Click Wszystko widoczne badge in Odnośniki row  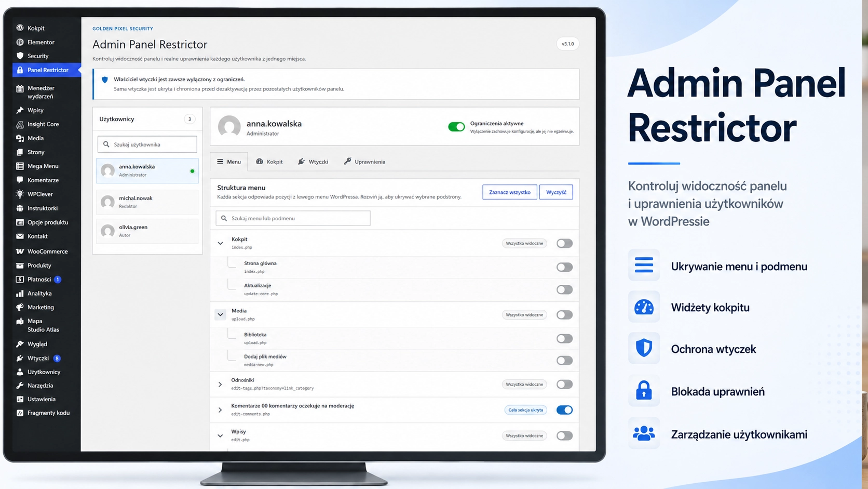524,385
